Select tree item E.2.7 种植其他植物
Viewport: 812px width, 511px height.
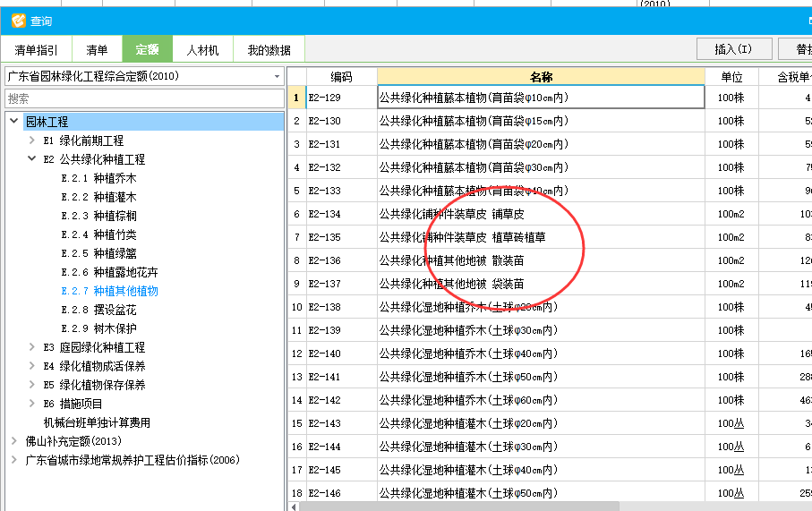tap(109, 291)
